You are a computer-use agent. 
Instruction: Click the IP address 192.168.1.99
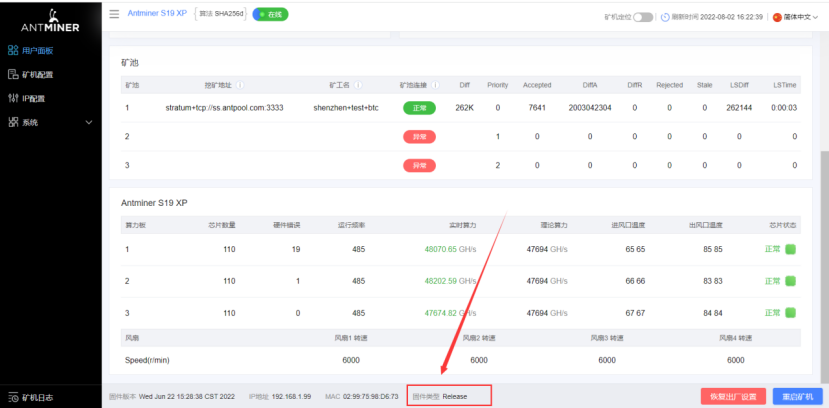point(292,396)
